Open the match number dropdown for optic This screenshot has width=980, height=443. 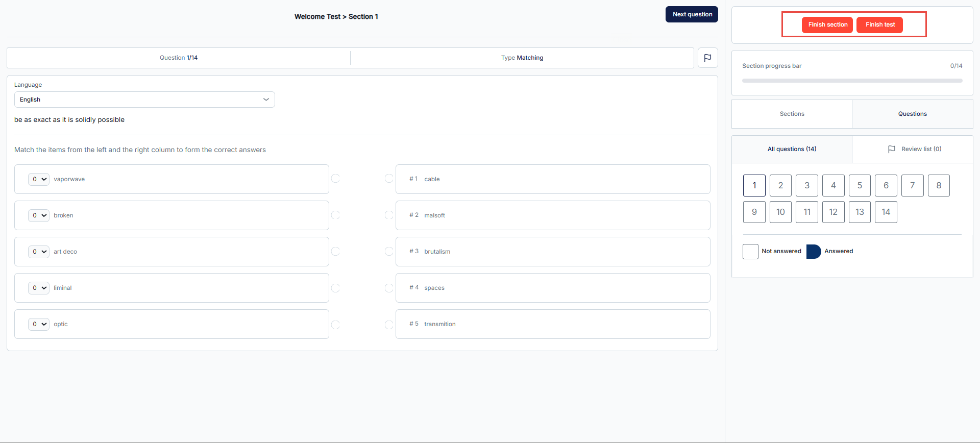coord(39,324)
